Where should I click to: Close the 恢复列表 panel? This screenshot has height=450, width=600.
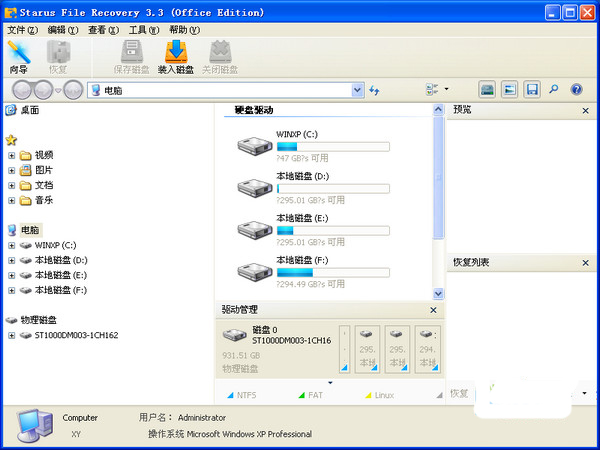click(585, 263)
